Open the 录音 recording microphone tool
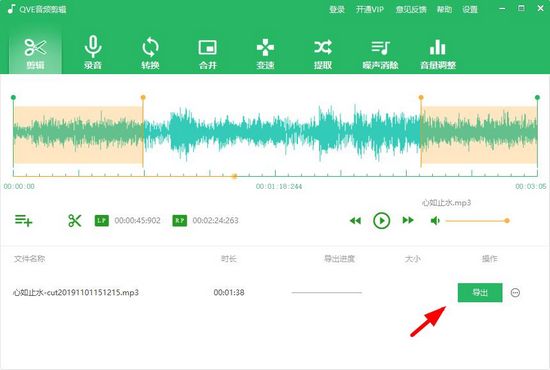The width and height of the screenshot is (550, 370). (93, 53)
